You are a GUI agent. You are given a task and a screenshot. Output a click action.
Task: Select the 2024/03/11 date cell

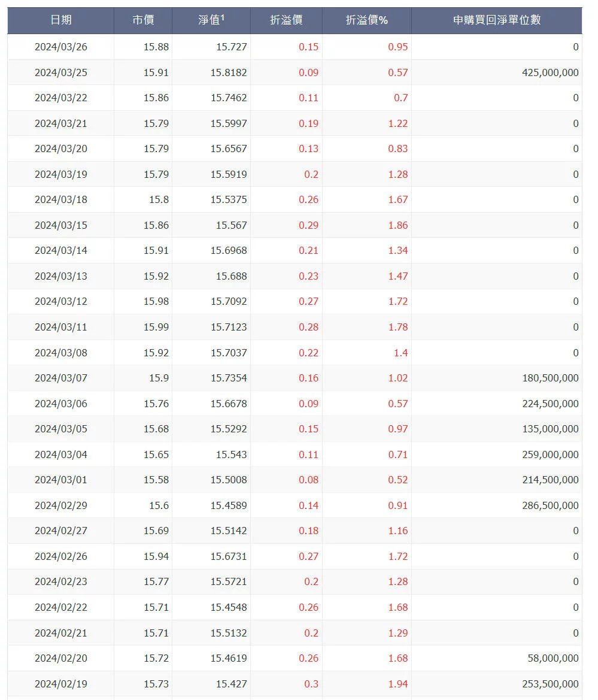pyautogui.click(x=61, y=327)
